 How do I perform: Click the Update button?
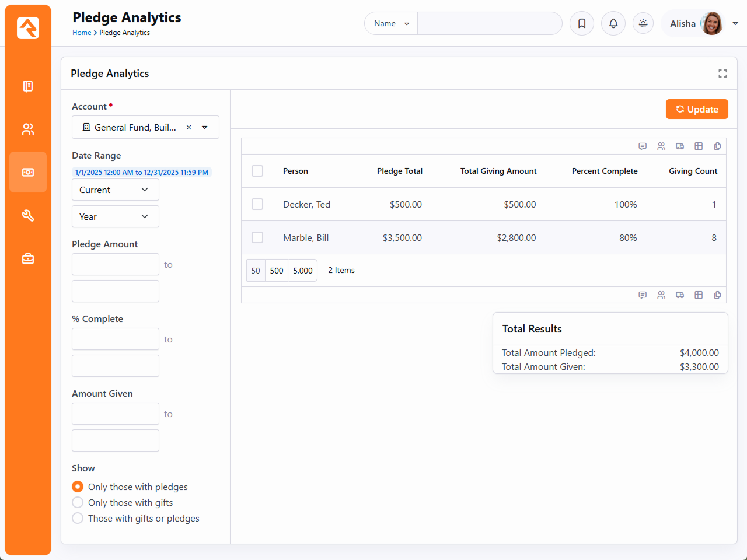click(697, 109)
